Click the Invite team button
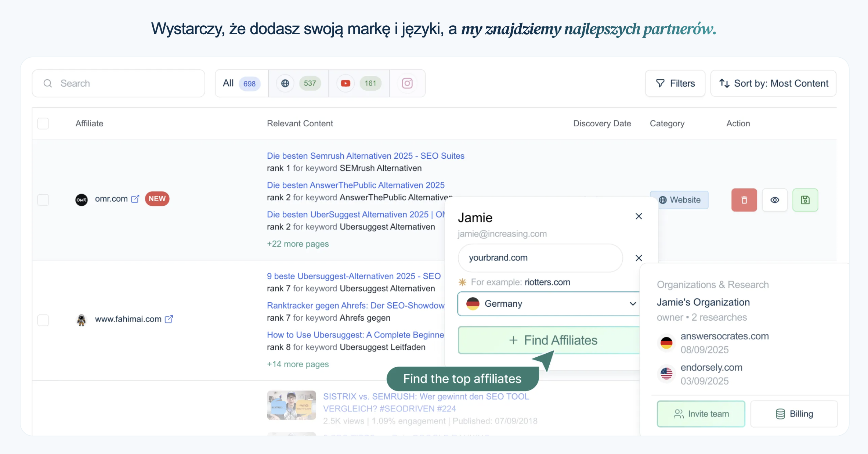The width and height of the screenshot is (868, 454). (701, 414)
